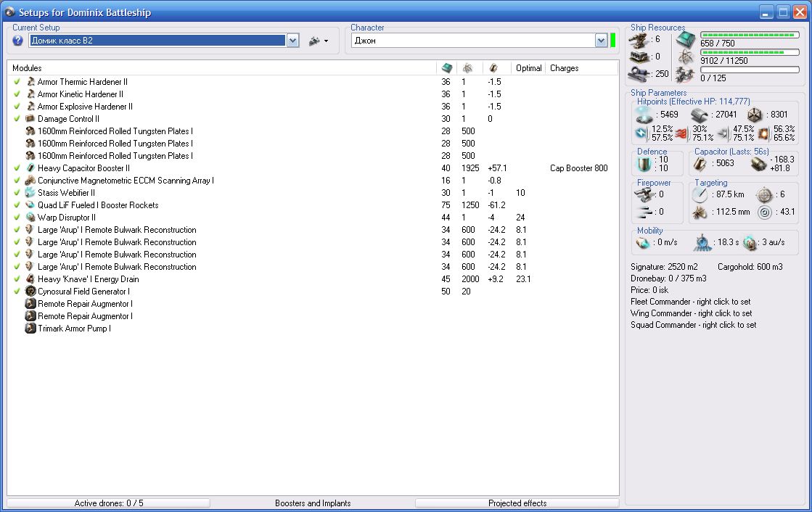Click the calibration bar 0 / 125
812x512 pixels.
pyautogui.click(x=750, y=70)
